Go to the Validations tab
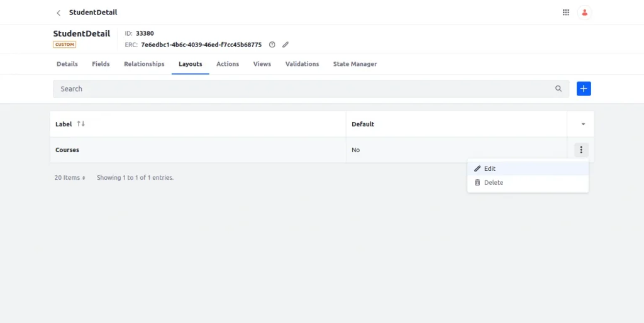This screenshot has height=323, width=644. [x=302, y=64]
